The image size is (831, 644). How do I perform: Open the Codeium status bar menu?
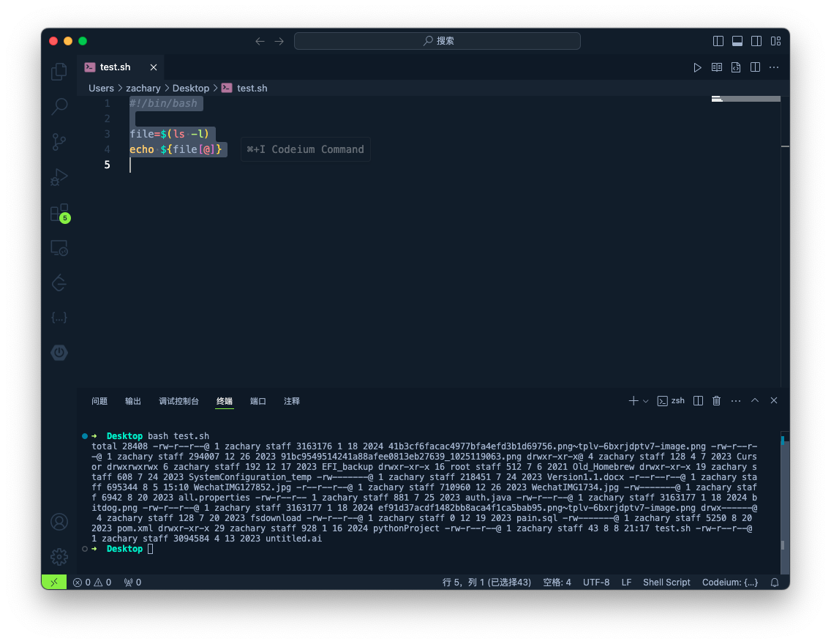[730, 582]
